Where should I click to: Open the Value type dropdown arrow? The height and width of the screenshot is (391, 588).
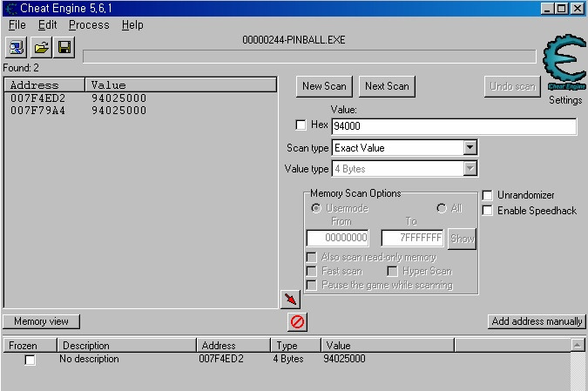[x=470, y=169]
